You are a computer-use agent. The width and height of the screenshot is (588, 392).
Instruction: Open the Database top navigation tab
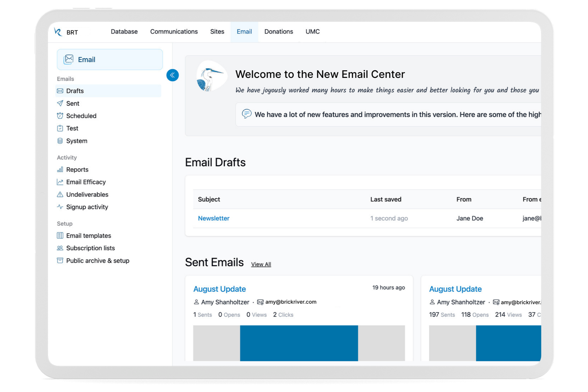click(124, 32)
